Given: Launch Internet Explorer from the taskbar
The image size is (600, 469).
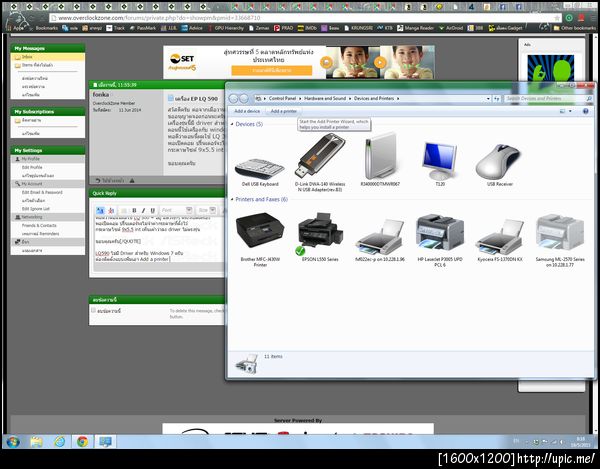Looking at the screenshot, I should 59,442.
